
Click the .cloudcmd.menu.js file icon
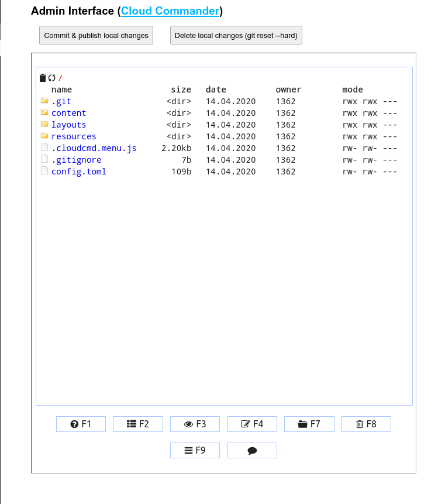click(44, 148)
